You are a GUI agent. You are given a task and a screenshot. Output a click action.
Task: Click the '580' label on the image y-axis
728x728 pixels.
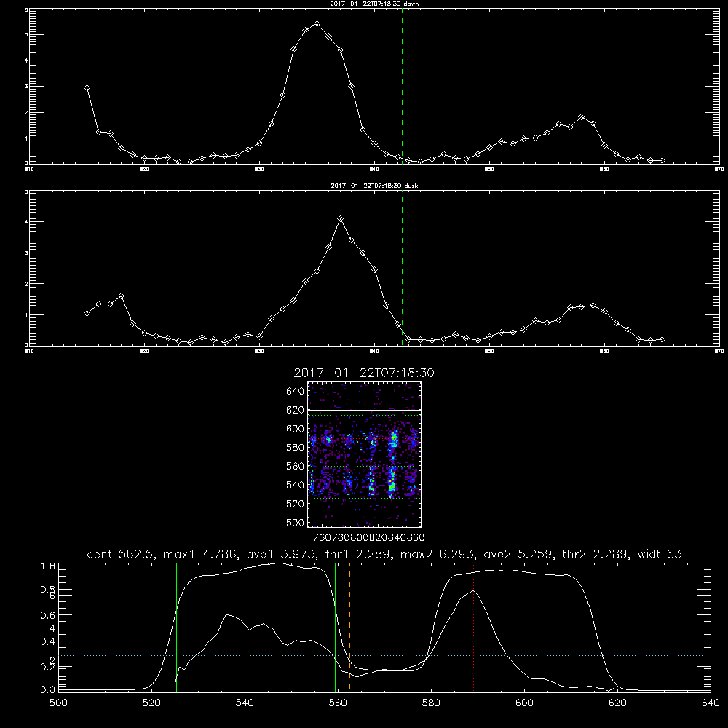[x=295, y=448]
